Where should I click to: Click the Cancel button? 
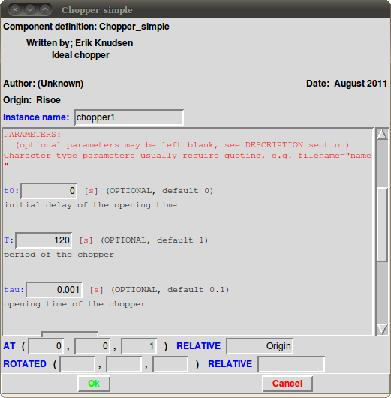(287, 383)
